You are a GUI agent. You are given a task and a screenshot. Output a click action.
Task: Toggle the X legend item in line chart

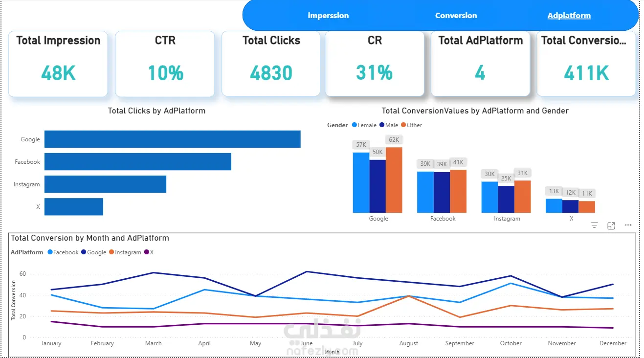[x=149, y=252]
